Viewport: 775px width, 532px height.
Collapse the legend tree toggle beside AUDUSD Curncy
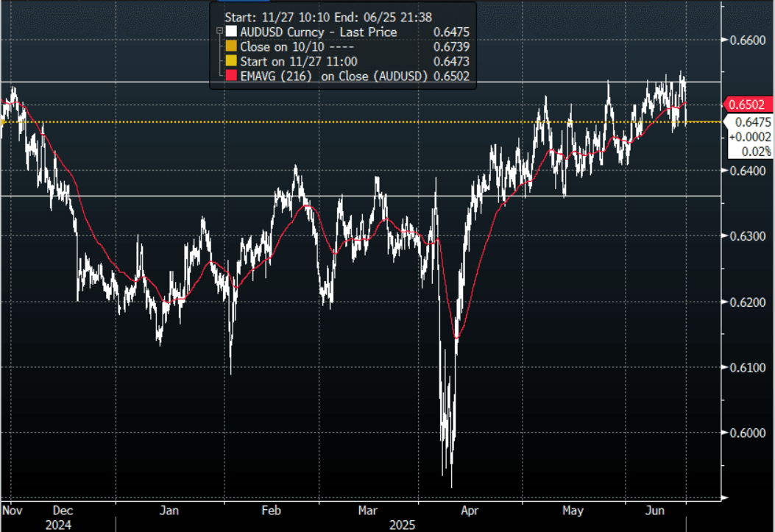click(219, 31)
